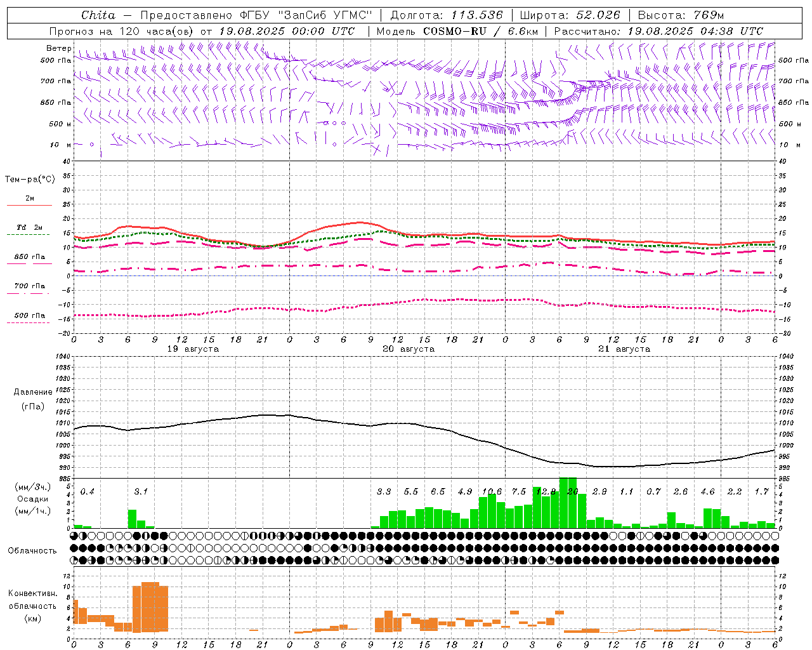Click the "Облачность" cloud cover label
The height and width of the screenshot is (650, 812).
coord(32,551)
